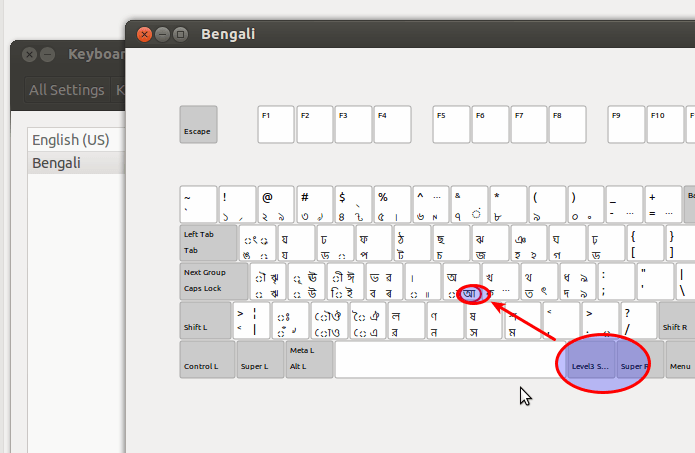Click the Left Tab key

208,243
